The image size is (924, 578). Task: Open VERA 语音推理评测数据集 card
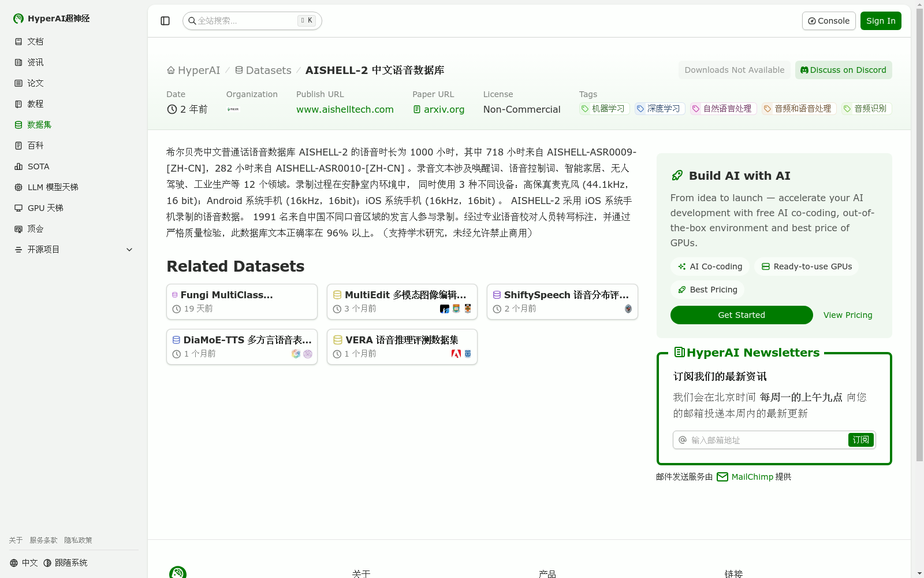click(x=402, y=347)
